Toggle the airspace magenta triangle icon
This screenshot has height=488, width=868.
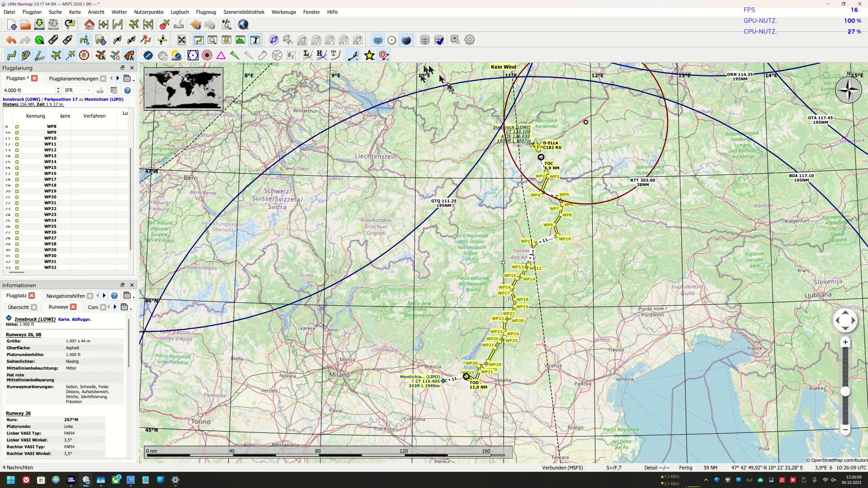tap(221, 56)
